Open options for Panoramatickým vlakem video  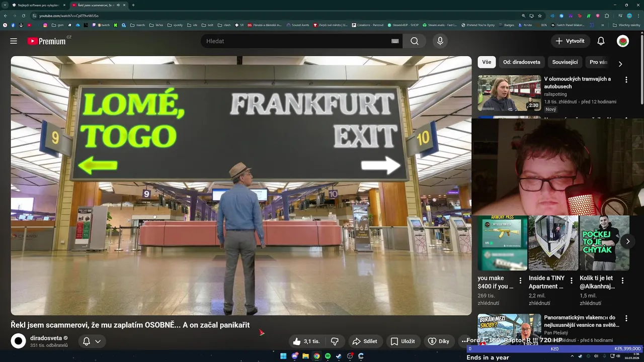(x=626, y=318)
